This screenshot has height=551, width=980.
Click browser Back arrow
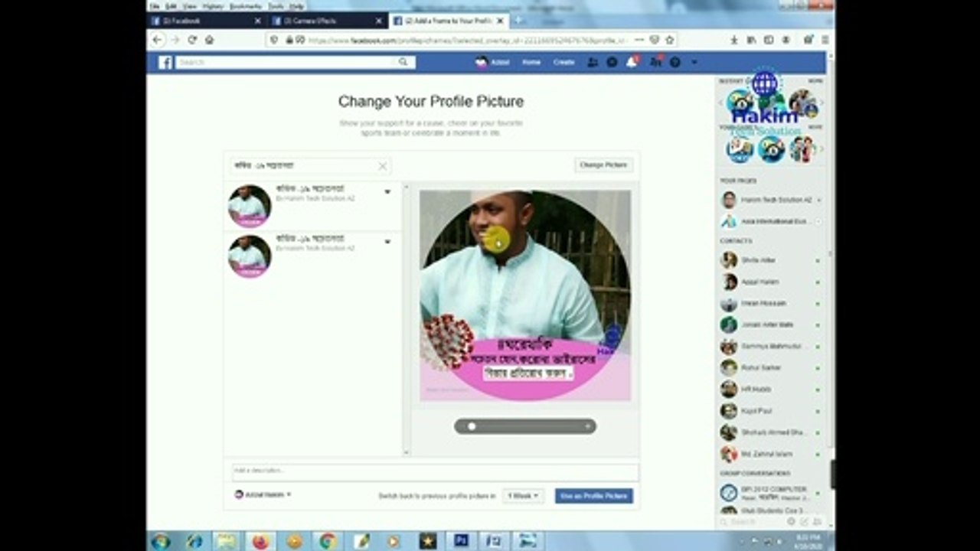pyautogui.click(x=158, y=40)
